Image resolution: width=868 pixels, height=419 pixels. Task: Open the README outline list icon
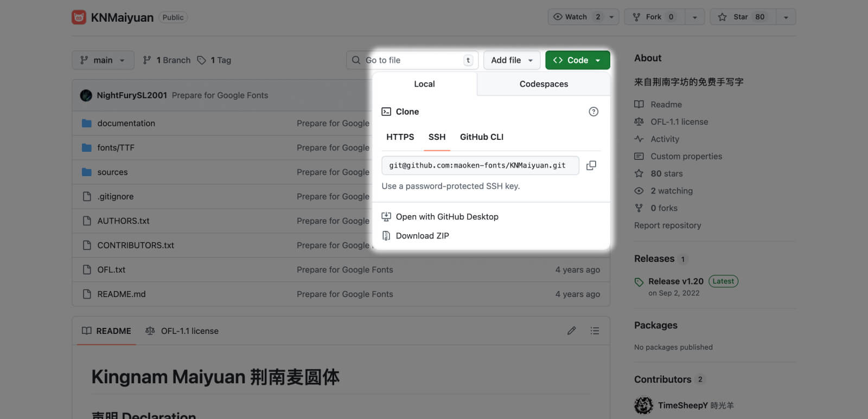point(595,331)
